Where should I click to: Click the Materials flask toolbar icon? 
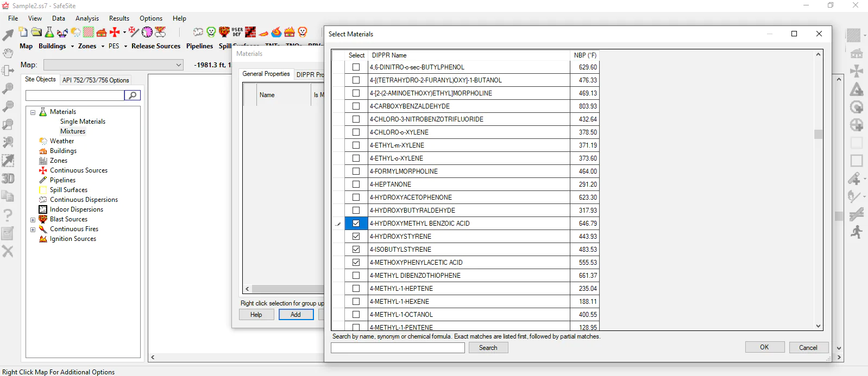click(x=49, y=32)
